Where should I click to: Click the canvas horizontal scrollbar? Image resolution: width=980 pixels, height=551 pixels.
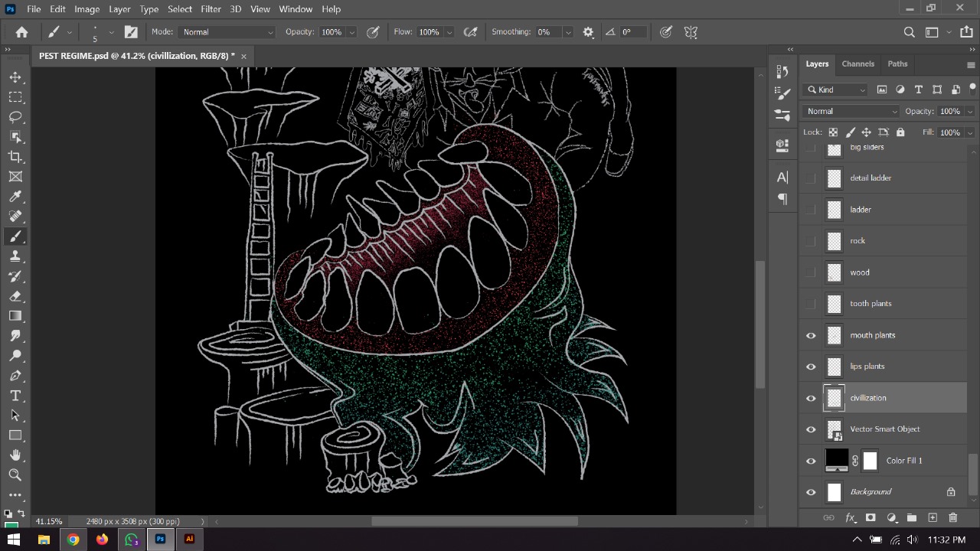point(475,521)
